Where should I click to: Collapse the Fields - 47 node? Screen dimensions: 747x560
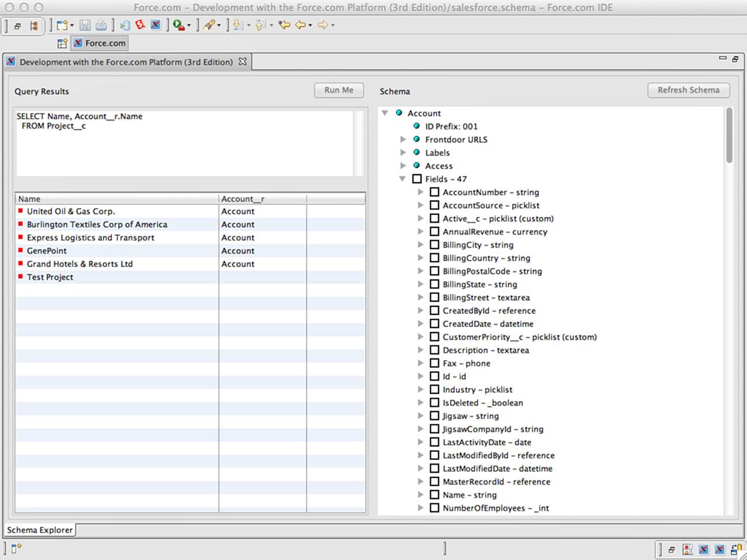402,179
